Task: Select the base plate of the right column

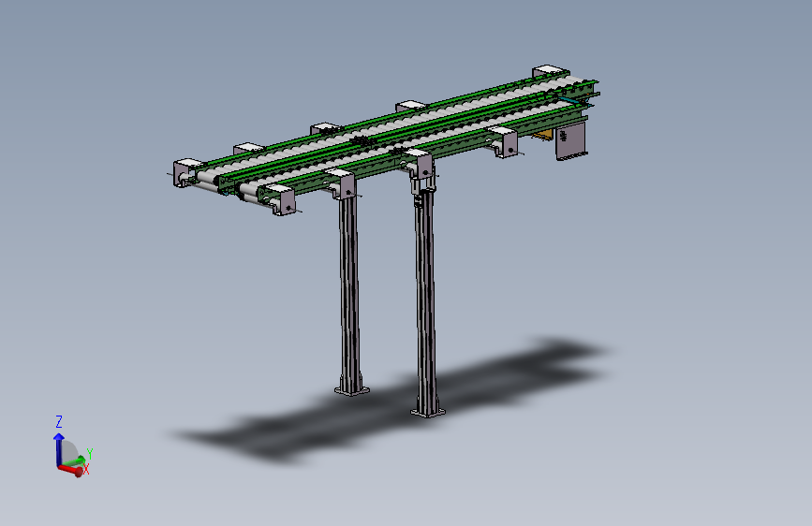Action: pos(428,413)
